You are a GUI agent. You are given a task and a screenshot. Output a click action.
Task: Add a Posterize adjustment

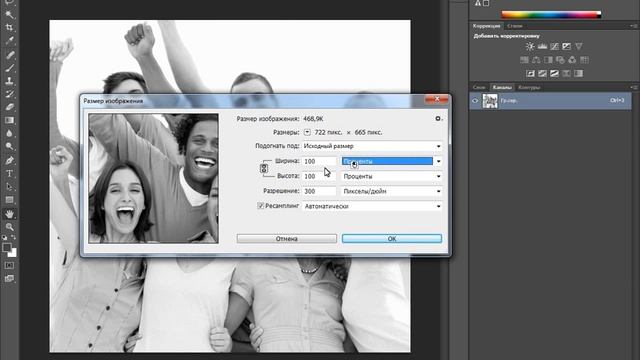point(542,73)
